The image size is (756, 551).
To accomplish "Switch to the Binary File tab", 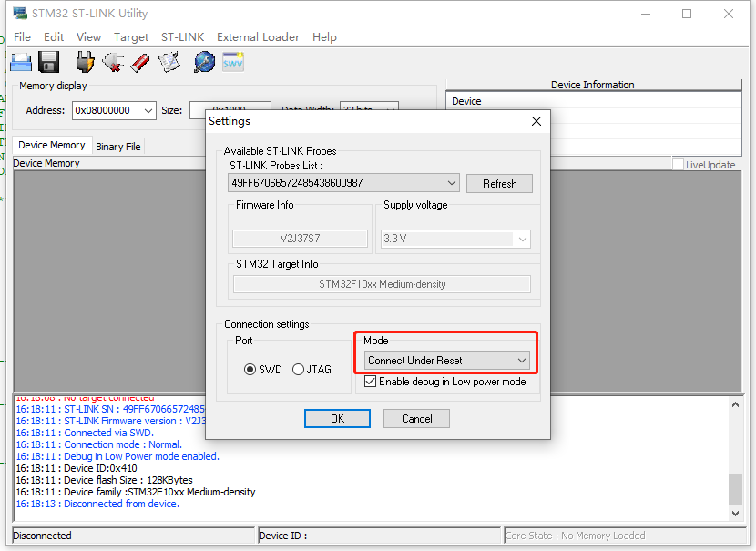I will 118,147.
